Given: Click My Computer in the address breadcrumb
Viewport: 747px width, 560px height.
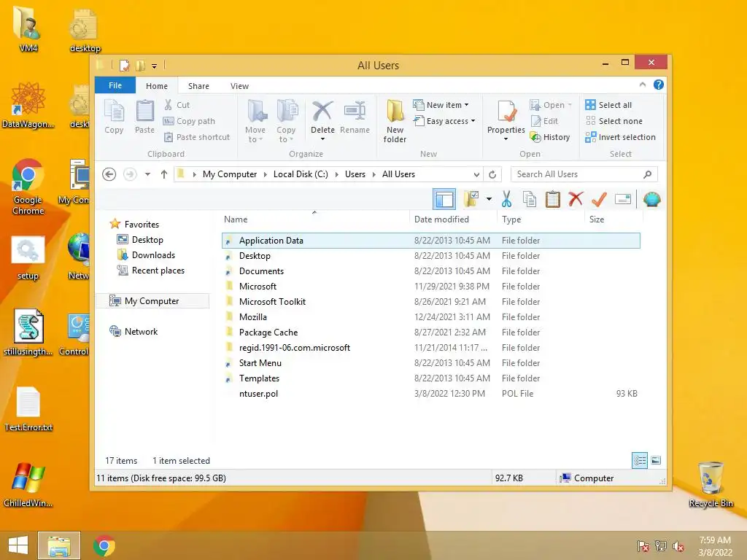Looking at the screenshot, I should (230, 174).
